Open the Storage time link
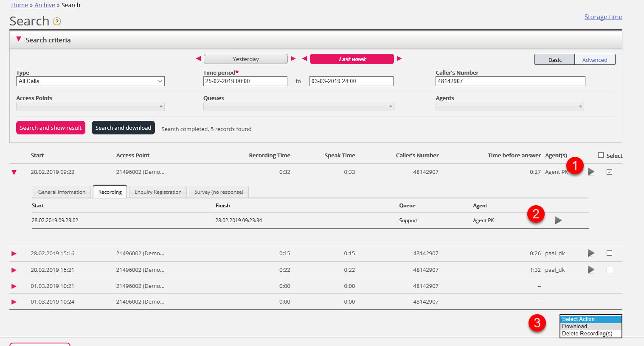 603,17
